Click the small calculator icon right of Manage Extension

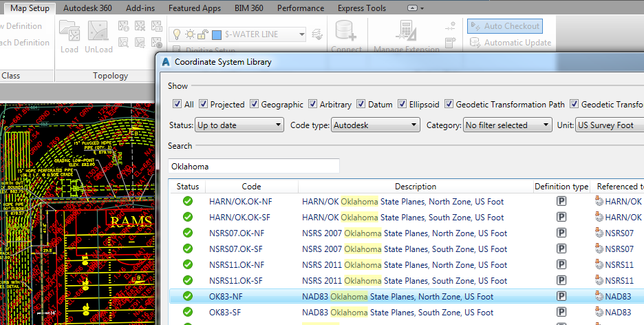(450, 42)
